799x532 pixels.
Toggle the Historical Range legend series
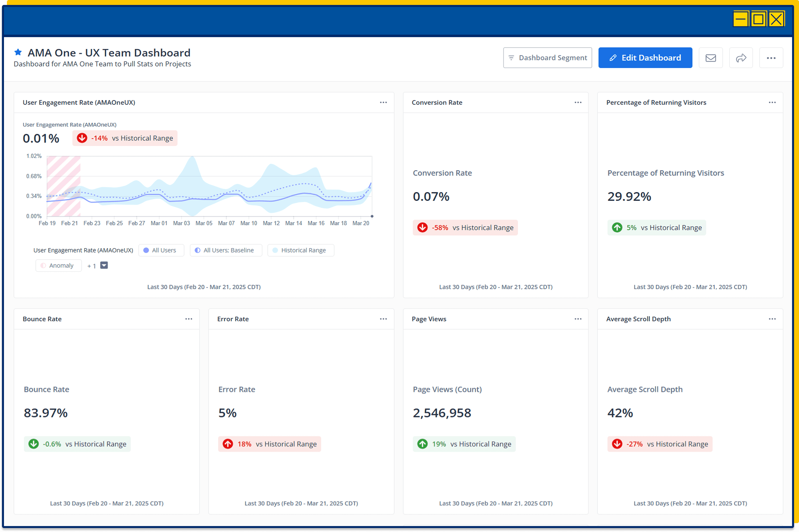pyautogui.click(x=300, y=250)
